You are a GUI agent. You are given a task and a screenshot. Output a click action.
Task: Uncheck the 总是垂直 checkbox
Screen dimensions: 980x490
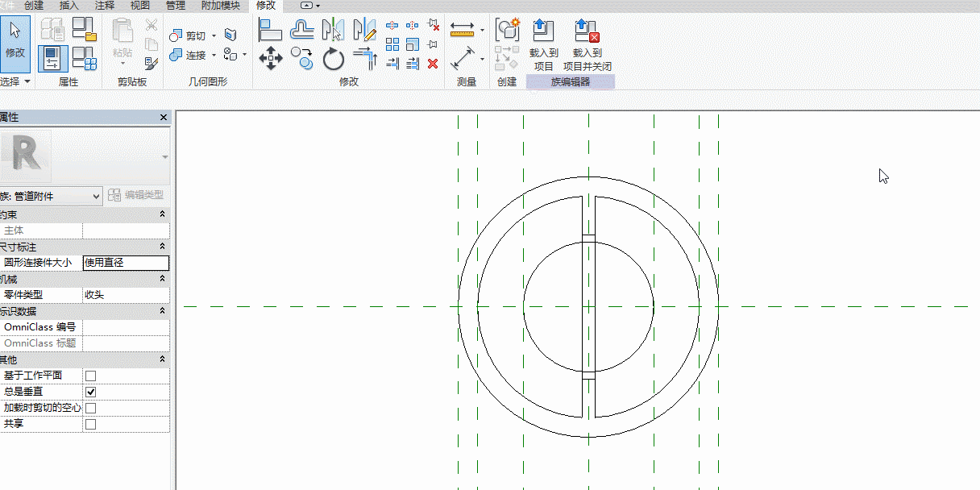click(x=90, y=392)
